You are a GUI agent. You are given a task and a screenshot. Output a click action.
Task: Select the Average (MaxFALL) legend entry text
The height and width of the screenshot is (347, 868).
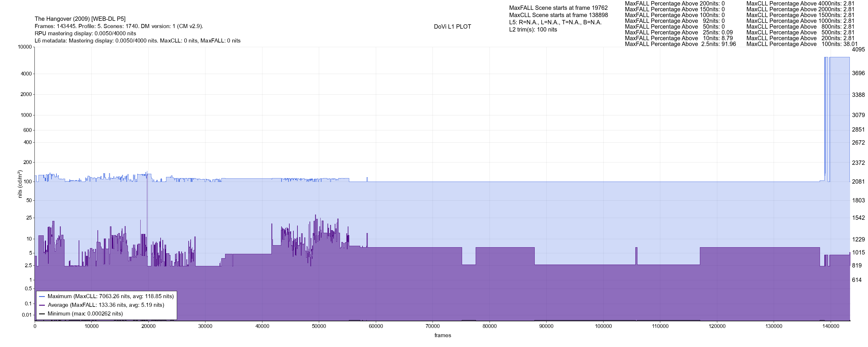106,305
